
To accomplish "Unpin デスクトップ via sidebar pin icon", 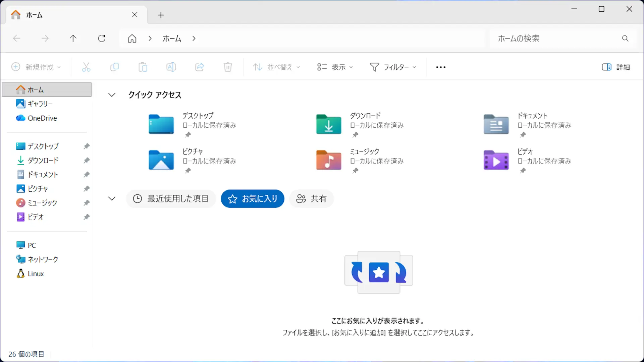I will [87, 146].
